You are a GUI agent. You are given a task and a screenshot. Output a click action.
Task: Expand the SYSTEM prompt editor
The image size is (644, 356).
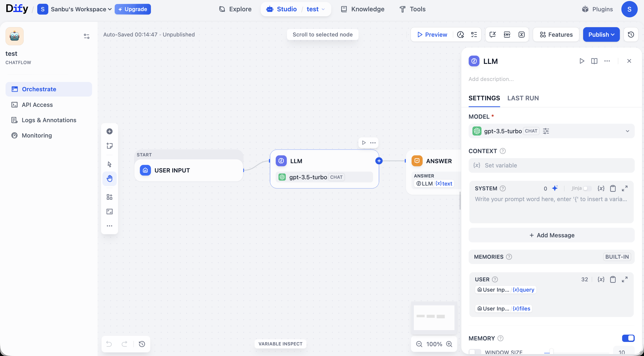[625, 188]
